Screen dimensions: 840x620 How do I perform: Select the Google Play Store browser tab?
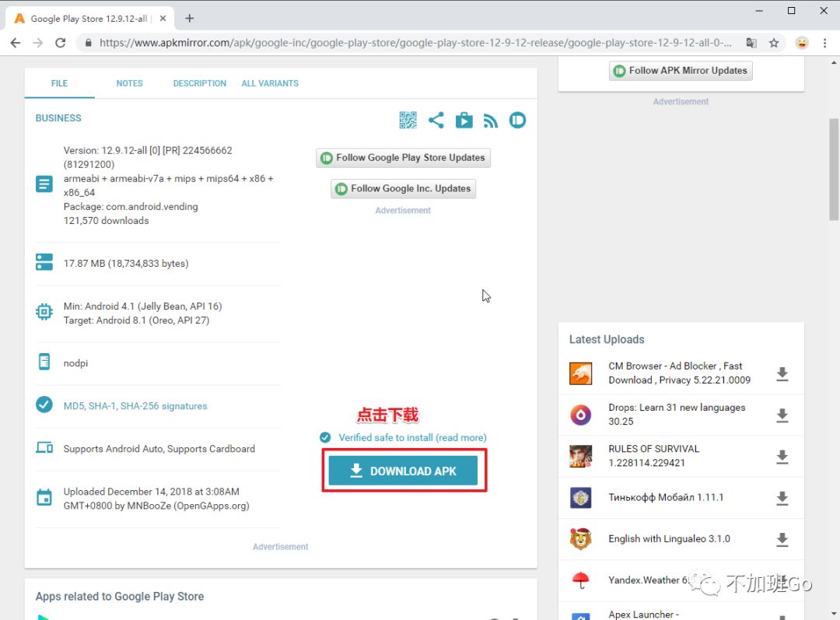pyautogui.click(x=89, y=18)
